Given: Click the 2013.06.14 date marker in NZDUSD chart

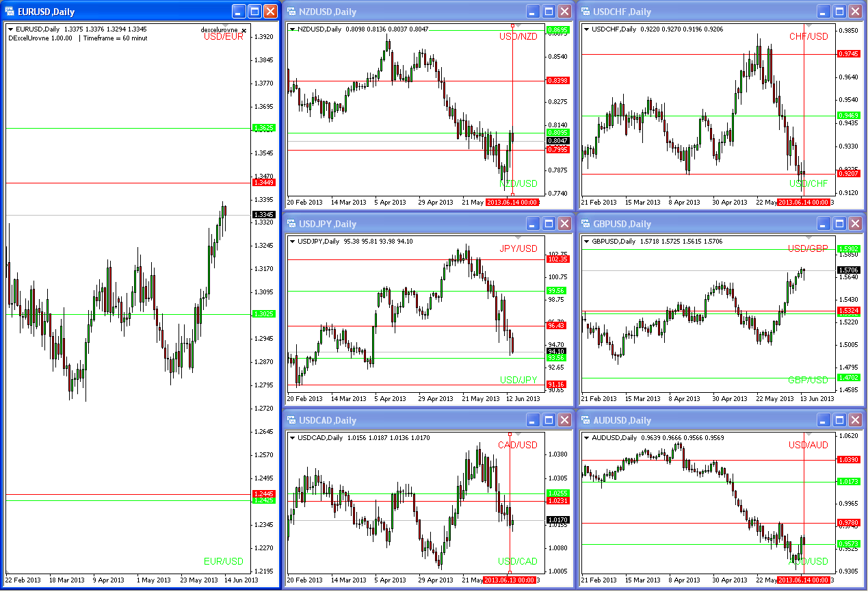Looking at the screenshot, I should pos(511,203).
